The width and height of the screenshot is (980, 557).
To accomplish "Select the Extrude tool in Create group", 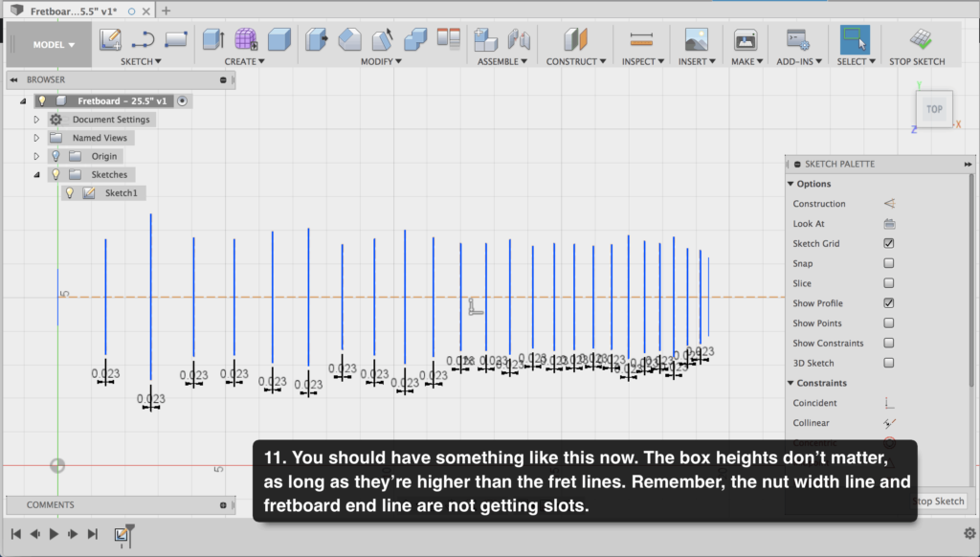I will [212, 39].
